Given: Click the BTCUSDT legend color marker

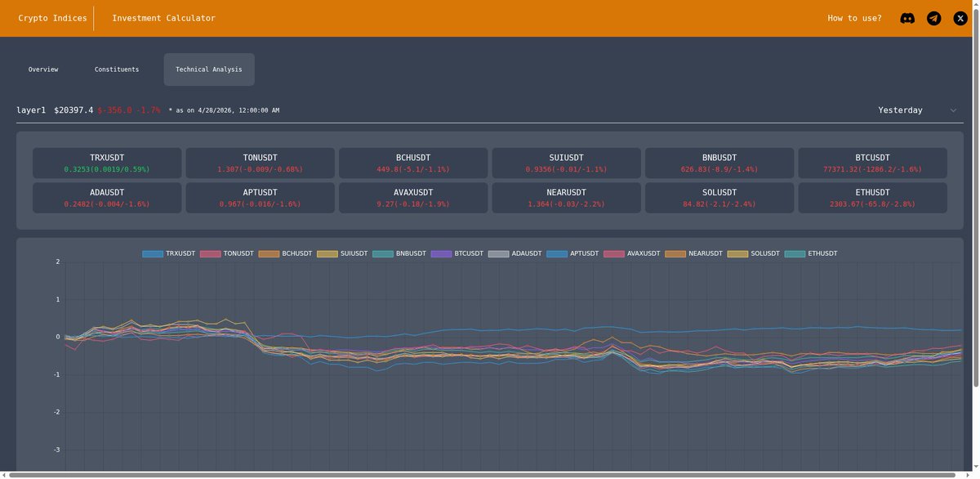Looking at the screenshot, I should (441, 253).
